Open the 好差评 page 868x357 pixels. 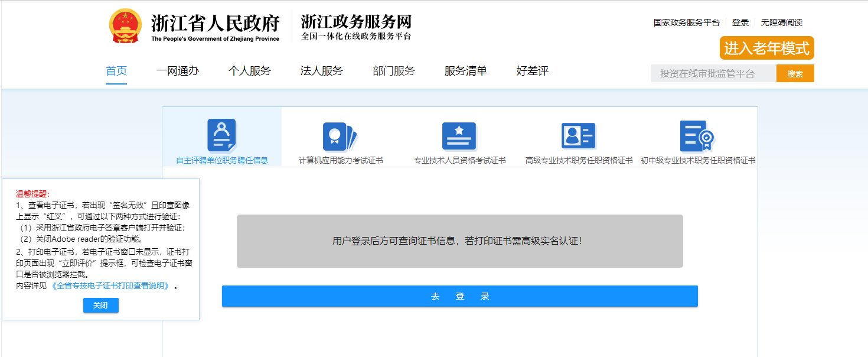533,71
